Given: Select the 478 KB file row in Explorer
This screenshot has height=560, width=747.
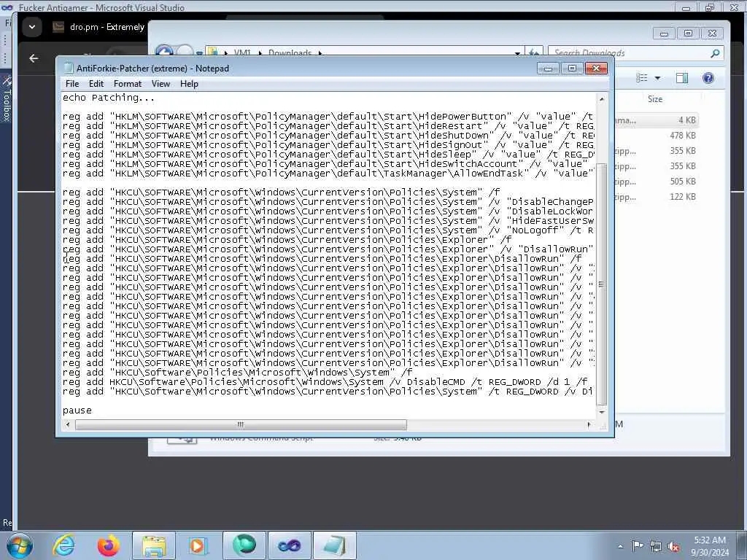Looking at the screenshot, I should click(656, 135).
